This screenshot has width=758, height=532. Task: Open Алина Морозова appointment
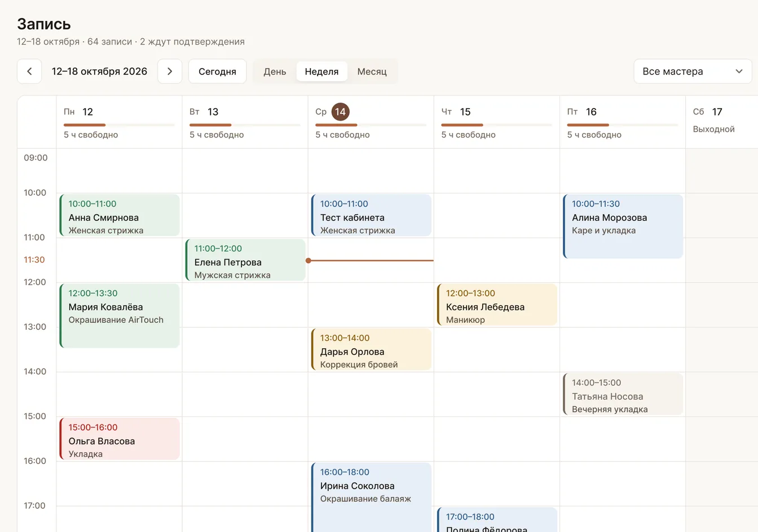pyautogui.click(x=623, y=227)
